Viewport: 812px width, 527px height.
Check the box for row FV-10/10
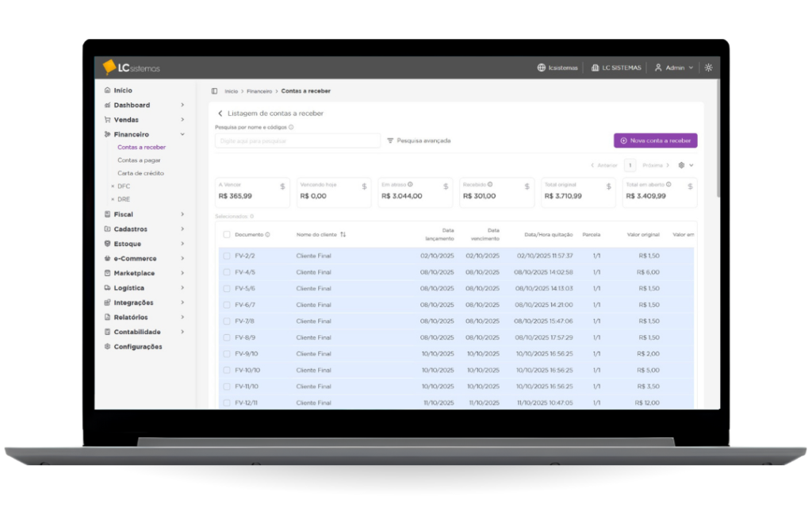(x=226, y=371)
